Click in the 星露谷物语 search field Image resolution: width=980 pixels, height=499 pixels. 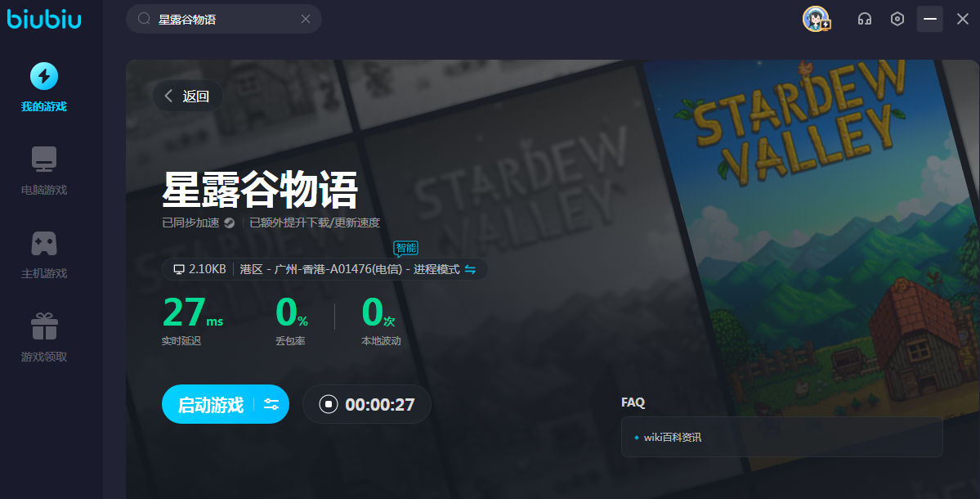[x=221, y=19]
